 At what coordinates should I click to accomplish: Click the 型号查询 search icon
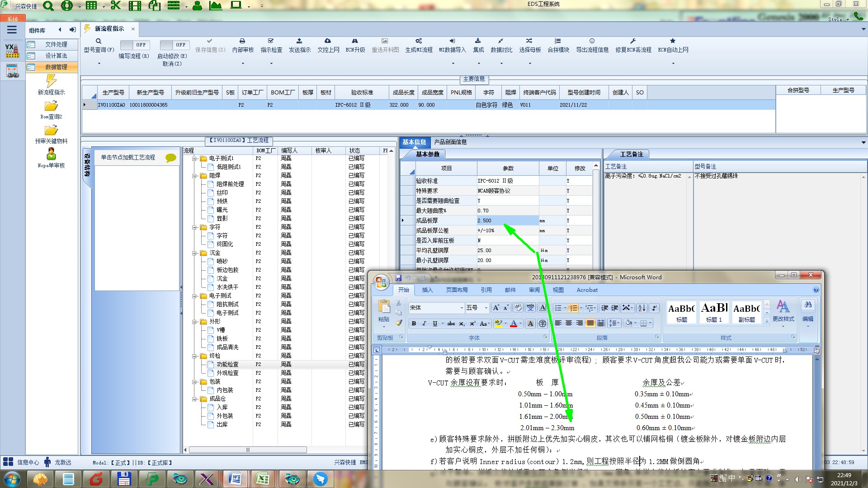tap(98, 41)
